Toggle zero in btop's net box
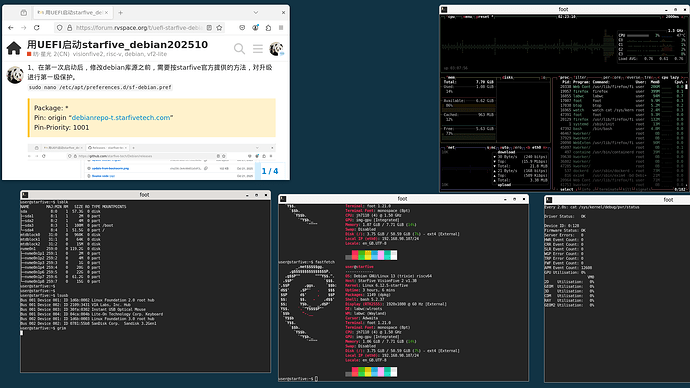690x388 pixels. click(517, 148)
